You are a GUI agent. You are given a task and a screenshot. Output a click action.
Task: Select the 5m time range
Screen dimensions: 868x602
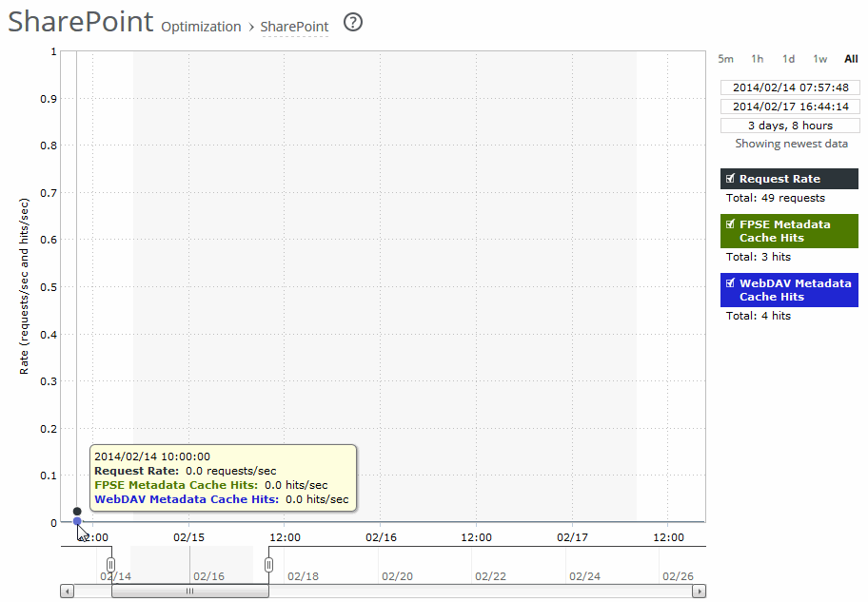tap(725, 59)
